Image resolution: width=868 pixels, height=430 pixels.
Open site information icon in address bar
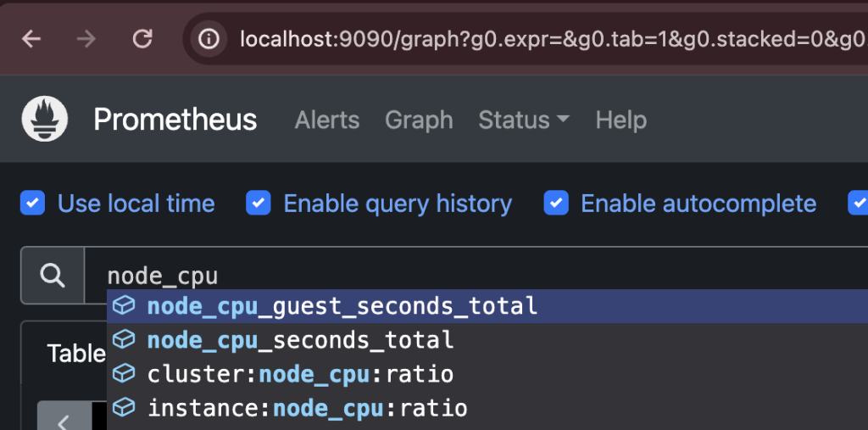(x=209, y=39)
